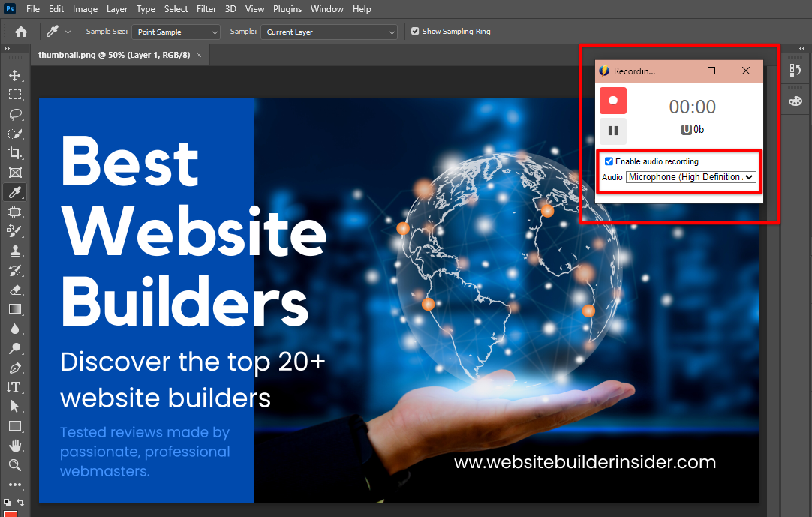Open the eyedropper tool preset picker arrow
Viewport: 812px width, 517px height.
(68, 32)
